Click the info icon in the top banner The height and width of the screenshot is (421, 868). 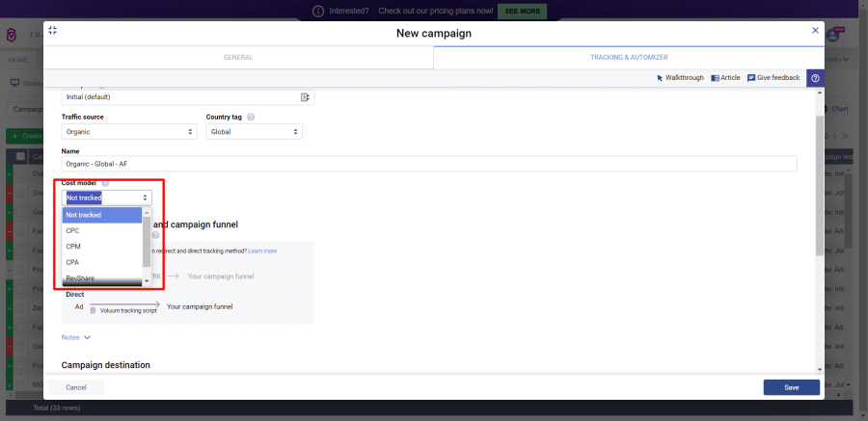point(317,11)
